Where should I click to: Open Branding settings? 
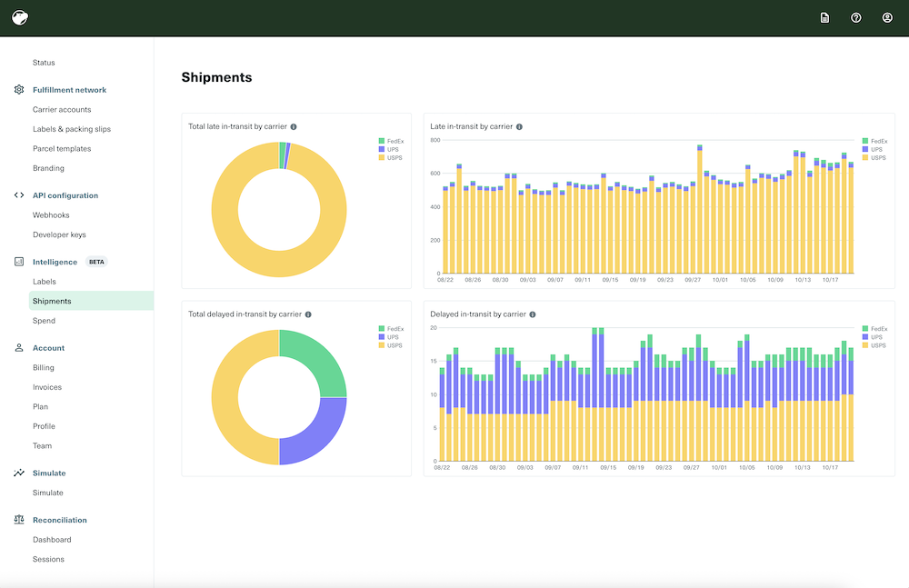(x=48, y=168)
